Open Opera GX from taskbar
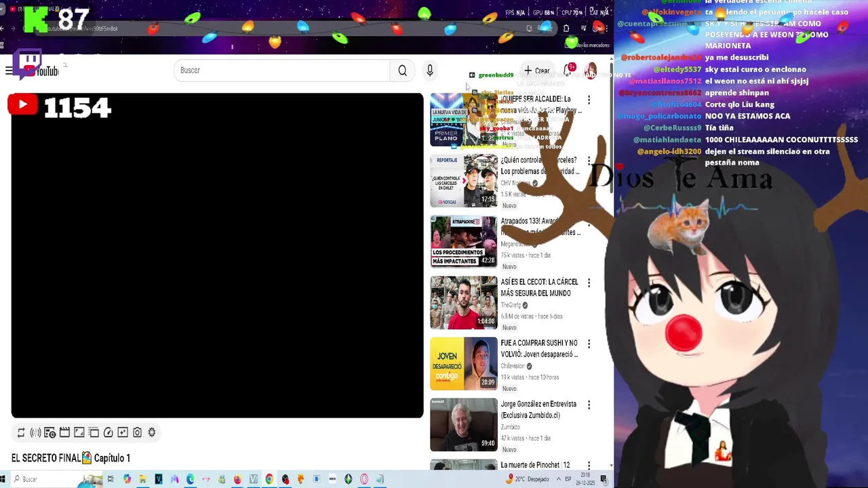This screenshot has width=868, height=488. click(x=364, y=479)
